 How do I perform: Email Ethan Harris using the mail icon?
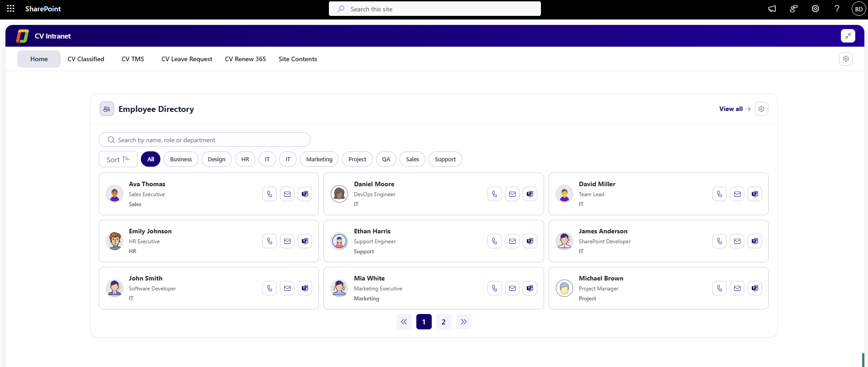click(512, 241)
